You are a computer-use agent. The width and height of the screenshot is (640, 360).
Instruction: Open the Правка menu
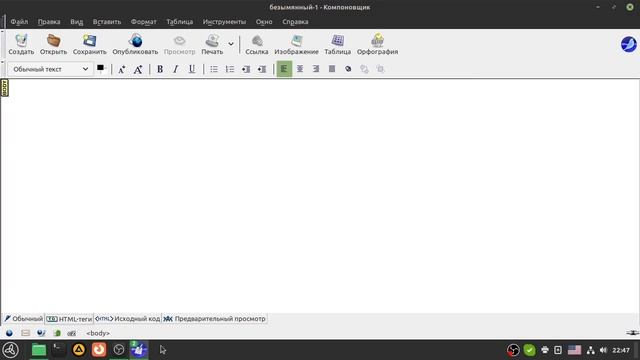click(49, 22)
